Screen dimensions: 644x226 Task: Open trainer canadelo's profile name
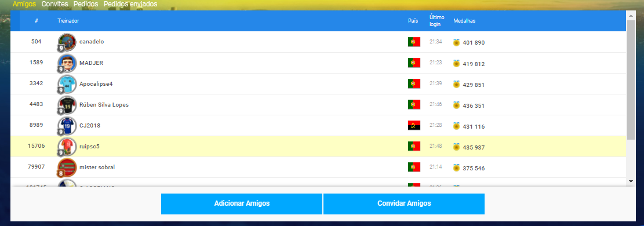[92, 42]
